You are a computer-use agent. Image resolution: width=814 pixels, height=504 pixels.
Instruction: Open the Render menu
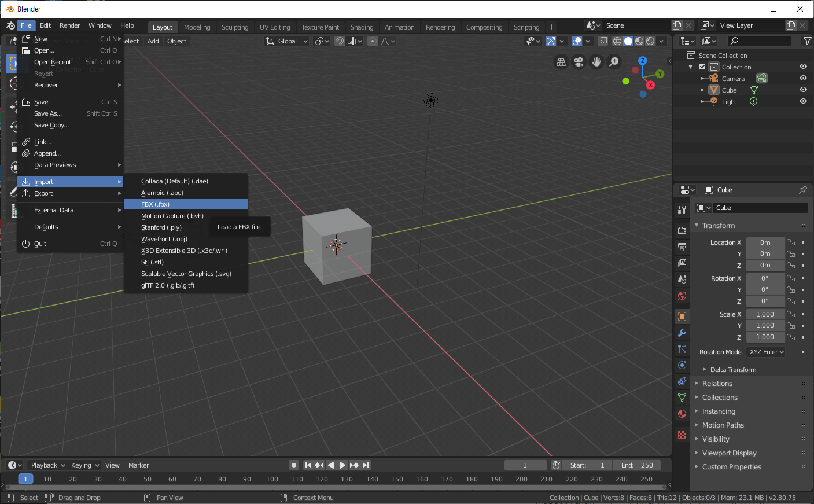pos(69,25)
